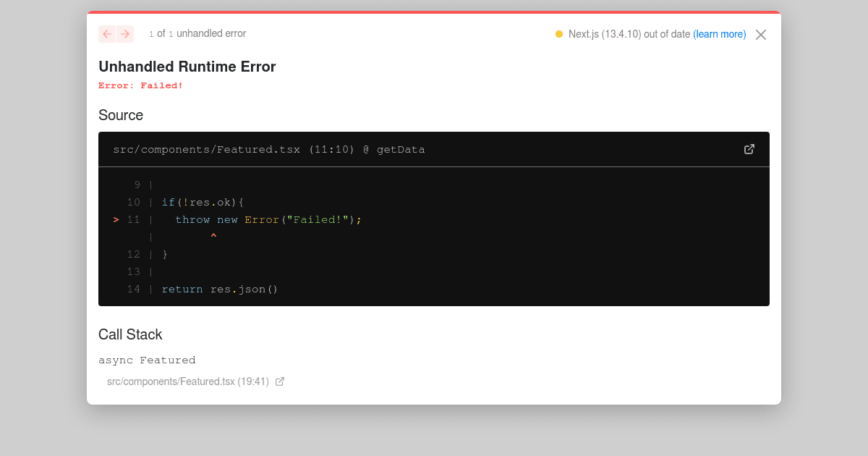Dismiss the error overlay with the X icon

pyautogui.click(x=760, y=34)
